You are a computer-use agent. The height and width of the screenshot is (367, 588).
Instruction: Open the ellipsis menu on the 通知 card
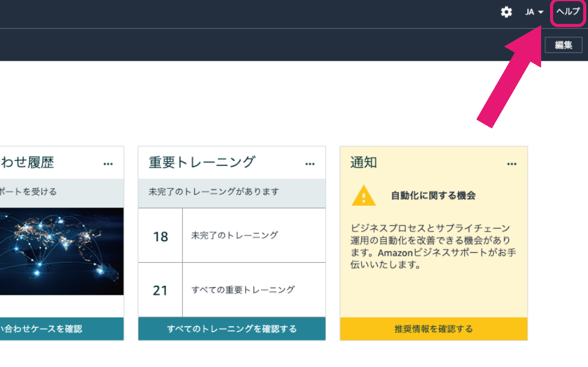pos(512,163)
